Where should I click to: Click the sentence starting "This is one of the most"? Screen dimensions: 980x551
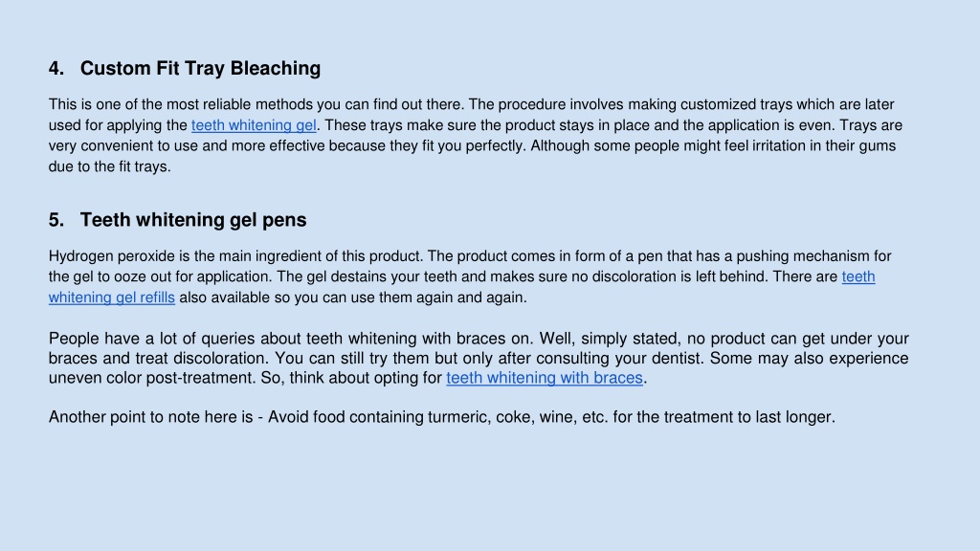[x=256, y=104]
